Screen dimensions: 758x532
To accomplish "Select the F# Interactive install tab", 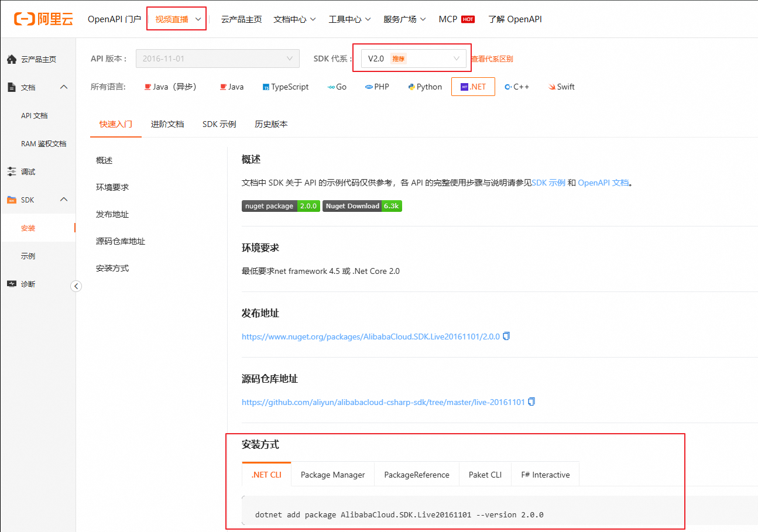I will 546,475.
